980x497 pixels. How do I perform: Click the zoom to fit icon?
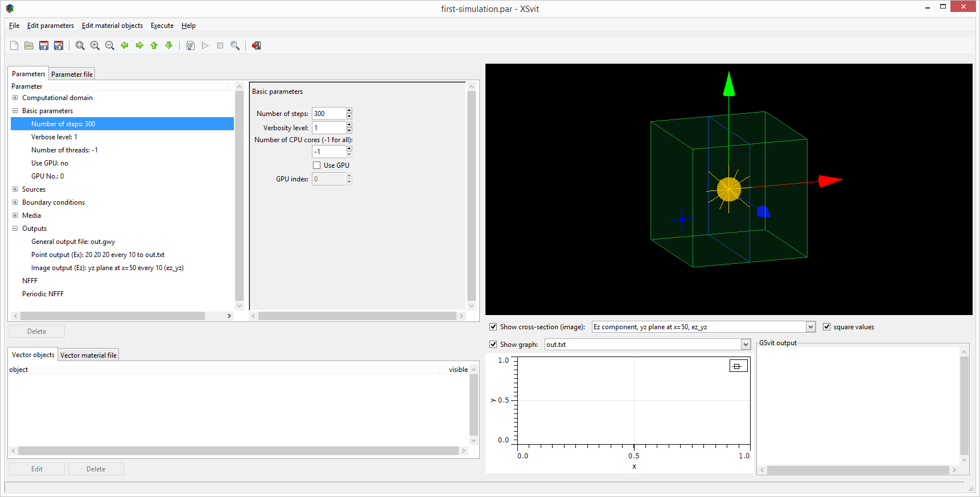tap(80, 45)
